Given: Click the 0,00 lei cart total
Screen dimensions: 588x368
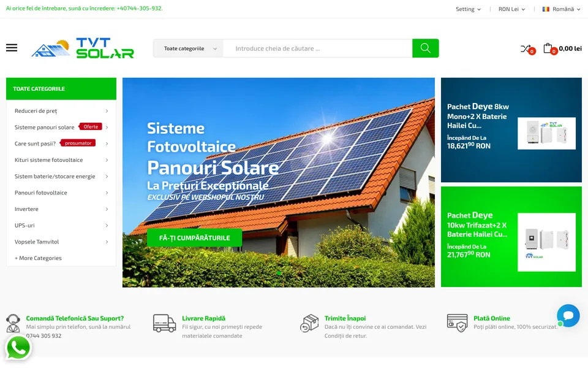Looking at the screenshot, I should 570,48.
